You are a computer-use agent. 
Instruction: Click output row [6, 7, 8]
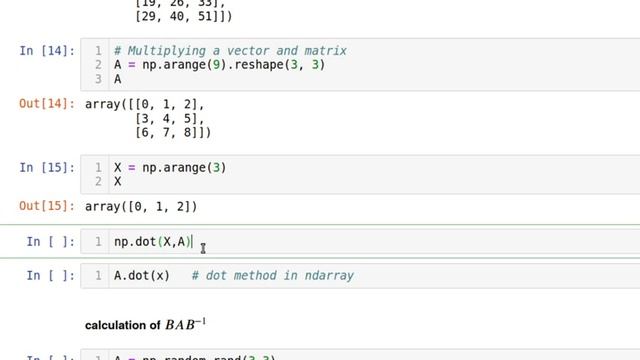173,132
